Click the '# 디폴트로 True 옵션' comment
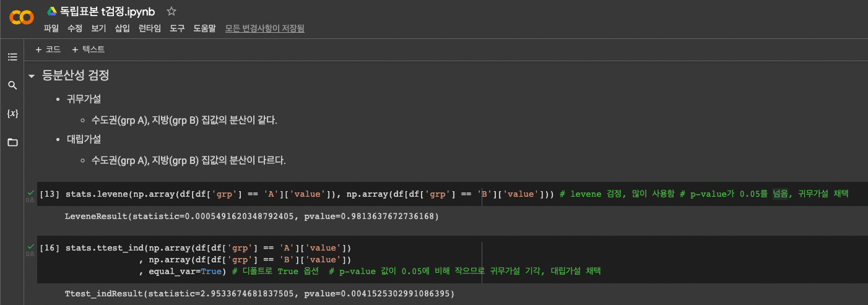868x305 pixels. (x=276, y=271)
